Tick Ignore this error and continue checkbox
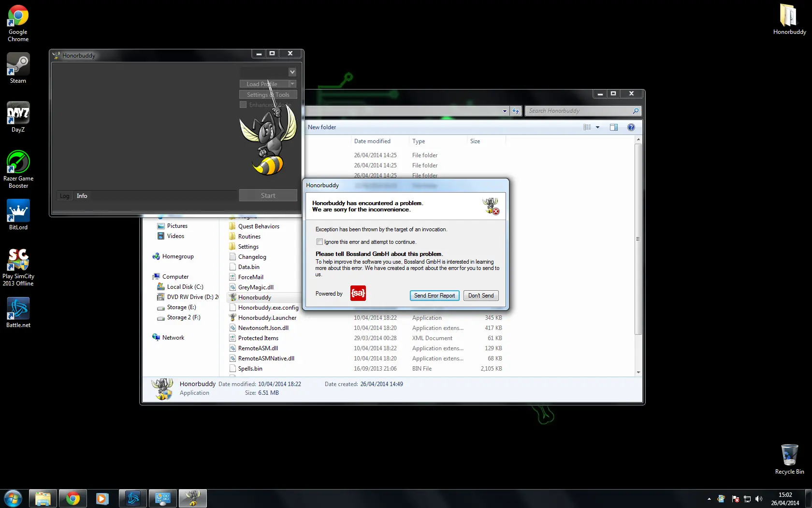The image size is (812, 508). pos(319,242)
